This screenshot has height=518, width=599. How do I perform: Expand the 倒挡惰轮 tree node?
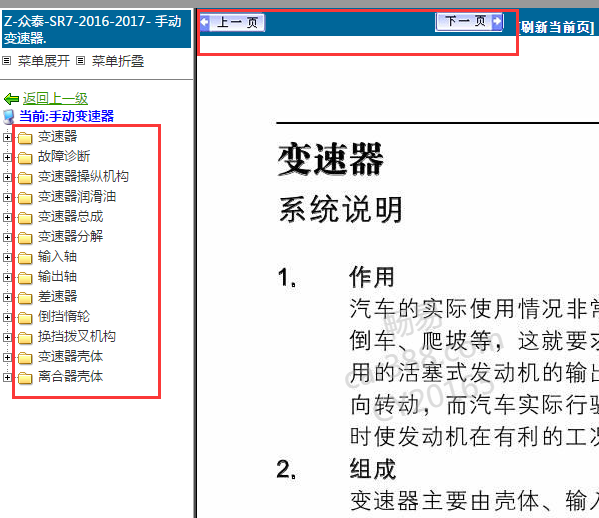pos(7,317)
